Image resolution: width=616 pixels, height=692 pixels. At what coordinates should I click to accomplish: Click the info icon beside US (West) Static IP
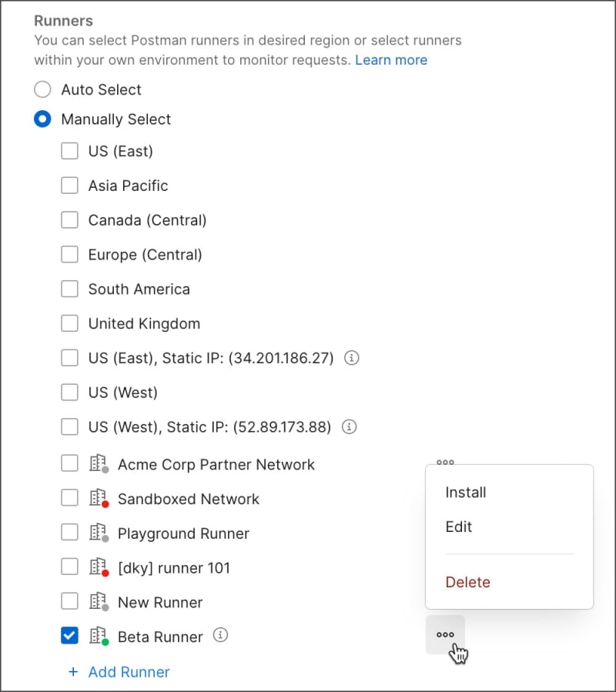pyautogui.click(x=349, y=427)
